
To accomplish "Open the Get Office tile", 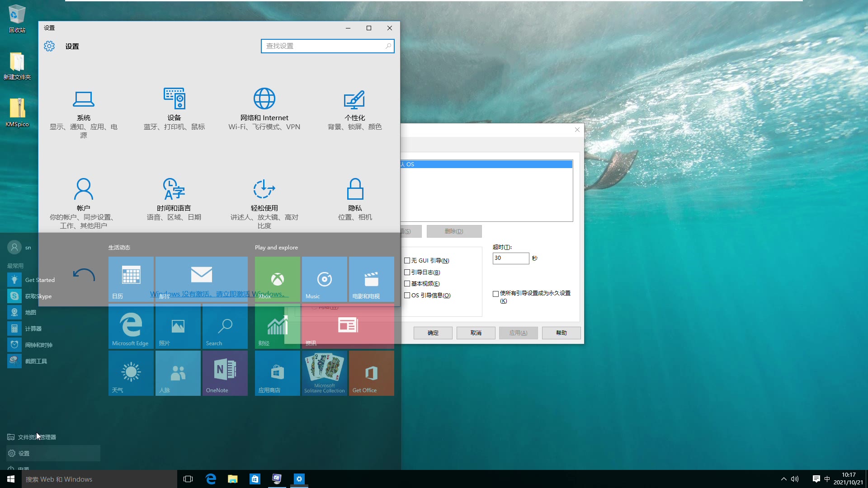I will (371, 373).
